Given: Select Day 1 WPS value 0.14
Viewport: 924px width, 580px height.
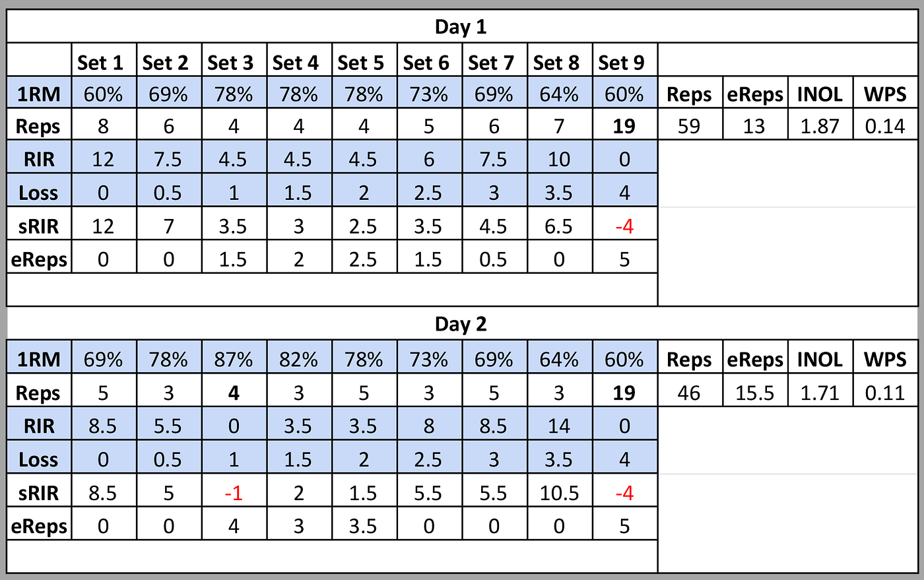Looking at the screenshot, I should pos(886,125).
